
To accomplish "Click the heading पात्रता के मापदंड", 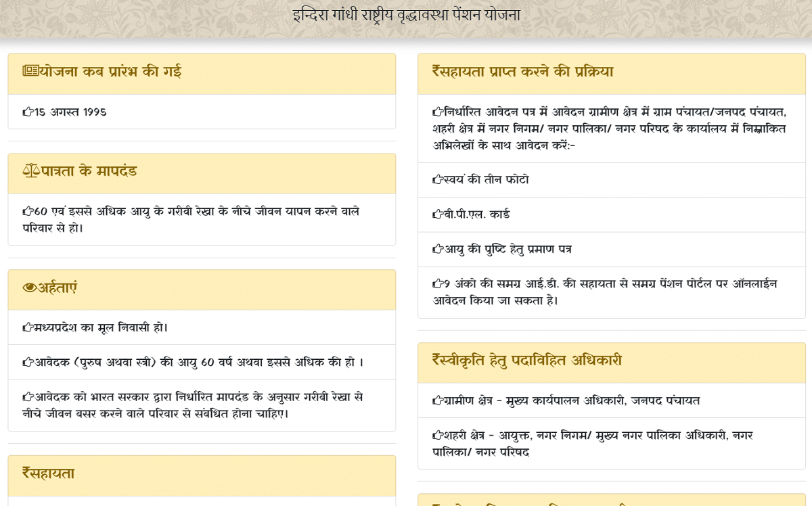I will pos(89,171).
